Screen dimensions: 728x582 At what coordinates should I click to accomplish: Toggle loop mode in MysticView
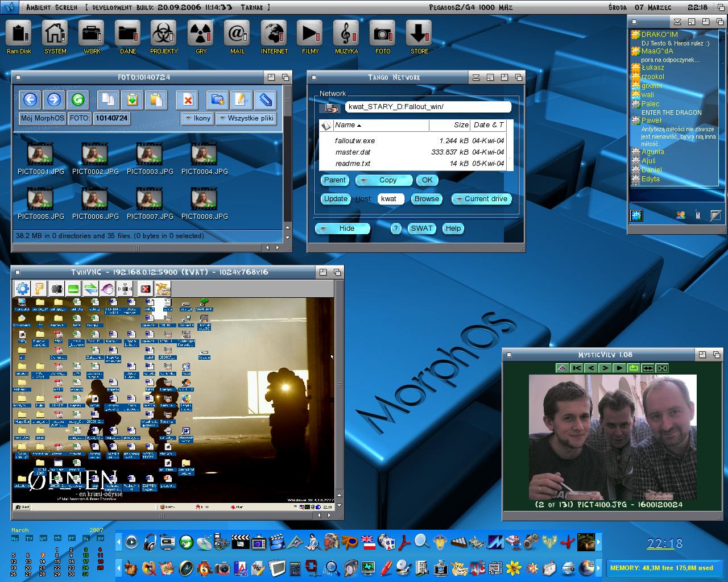coord(633,368)
